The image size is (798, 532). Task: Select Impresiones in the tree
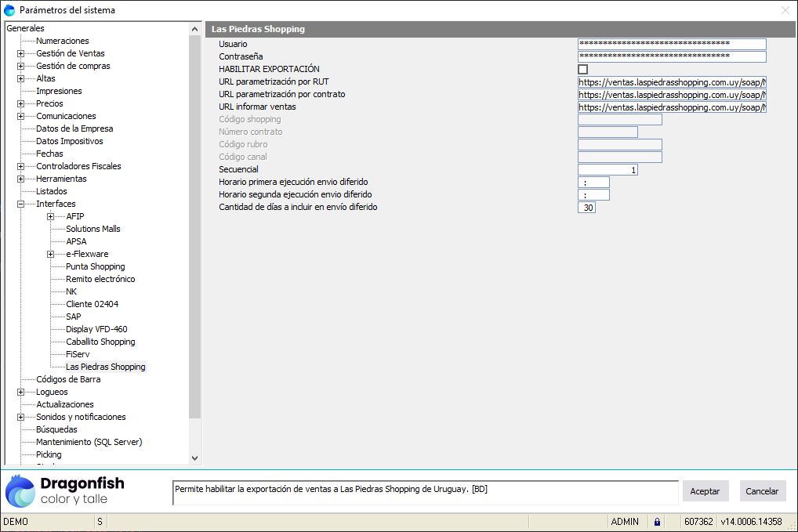tap(59, 91)
